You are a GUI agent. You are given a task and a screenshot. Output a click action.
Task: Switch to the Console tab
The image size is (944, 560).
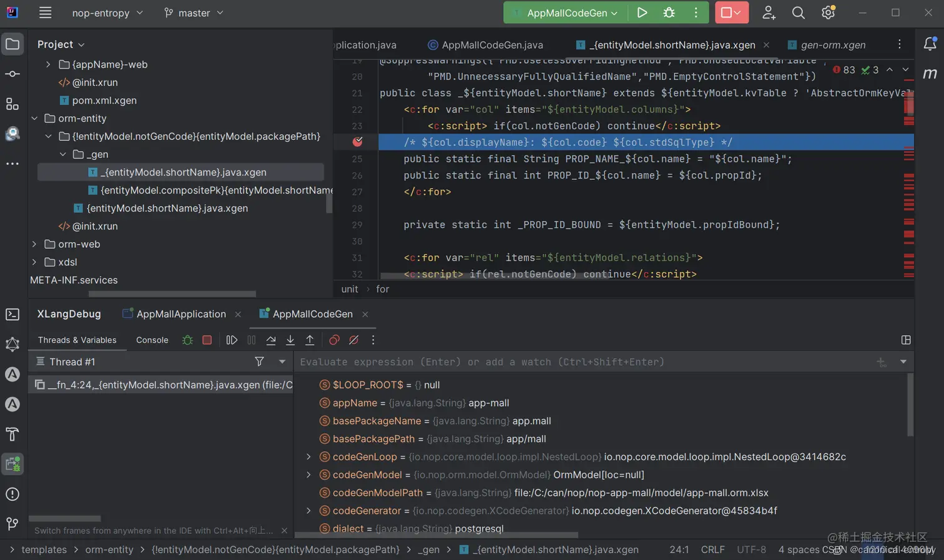[152, 340]
